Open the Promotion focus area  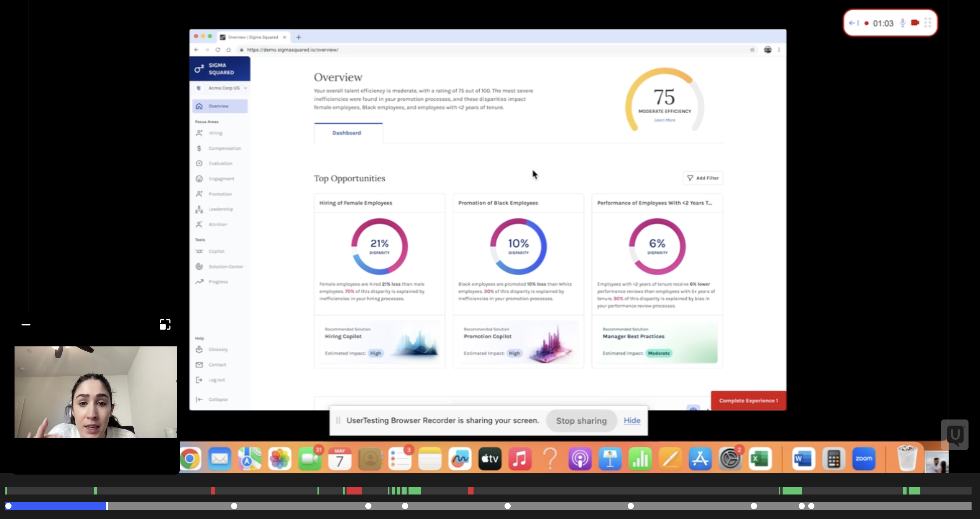(x=220, y=194)
